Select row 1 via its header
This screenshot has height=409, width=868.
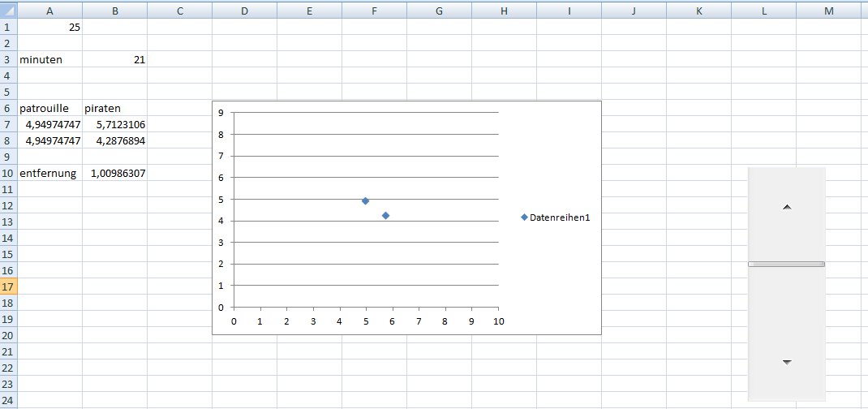click(8, 27)
